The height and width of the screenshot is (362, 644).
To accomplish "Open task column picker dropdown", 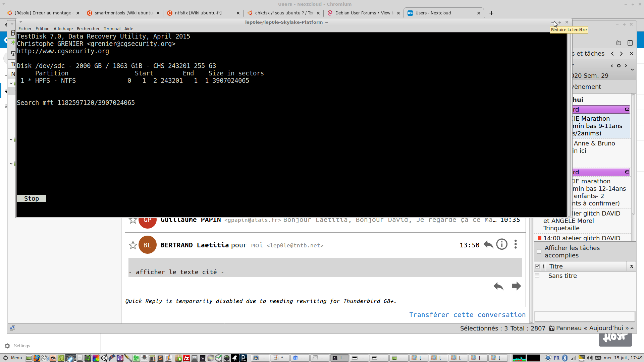I will [631, 266].
